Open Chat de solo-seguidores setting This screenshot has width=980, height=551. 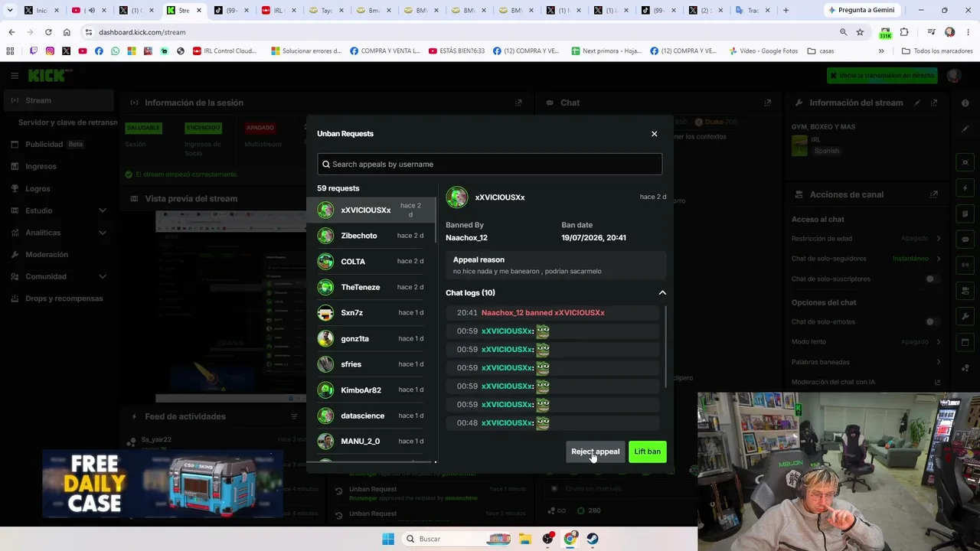tap(865, 259)
